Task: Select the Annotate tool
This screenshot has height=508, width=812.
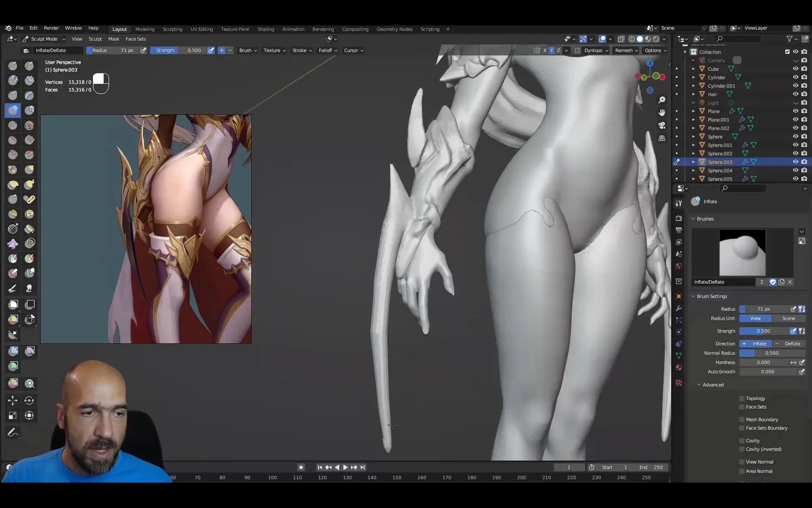Action: (13, 432)
